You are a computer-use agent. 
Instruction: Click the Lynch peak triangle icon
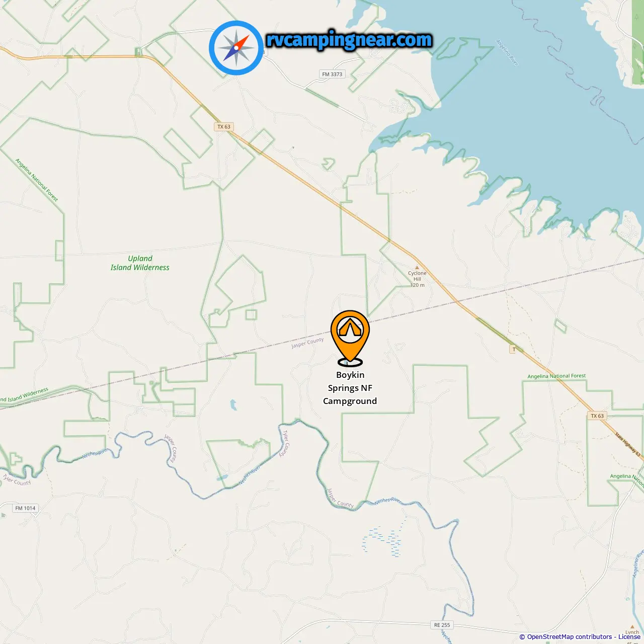click(x=632, y=627)
